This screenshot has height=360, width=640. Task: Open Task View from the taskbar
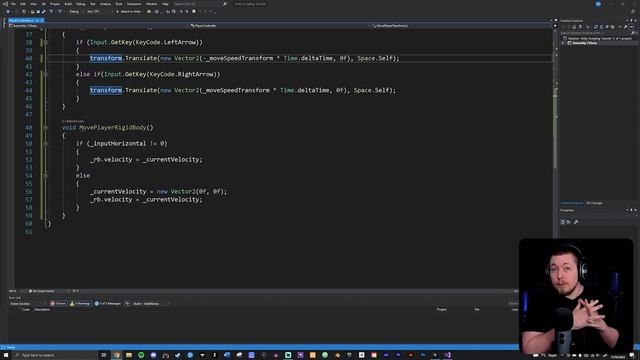pos(104,355)
